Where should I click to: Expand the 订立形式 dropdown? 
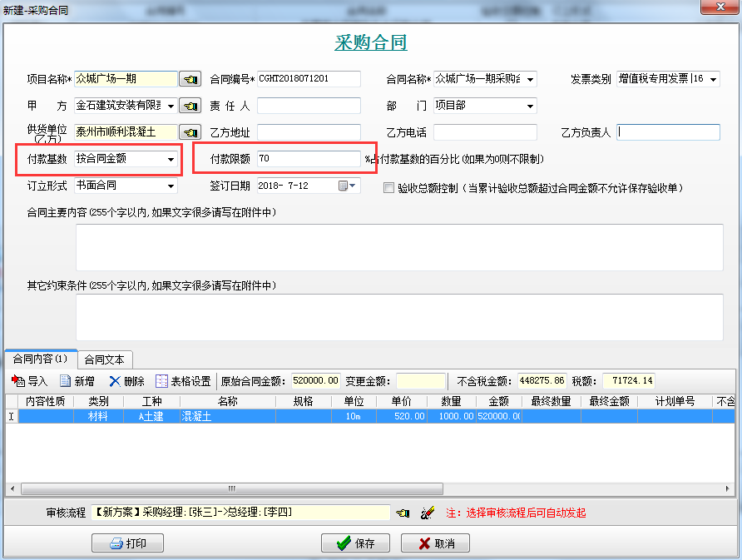171,186
